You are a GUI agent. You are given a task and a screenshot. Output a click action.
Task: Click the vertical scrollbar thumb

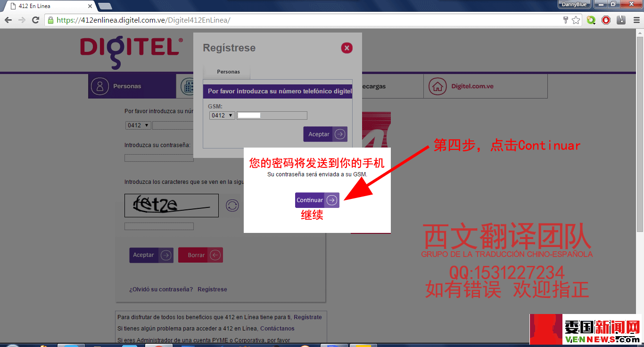(640, 134)
